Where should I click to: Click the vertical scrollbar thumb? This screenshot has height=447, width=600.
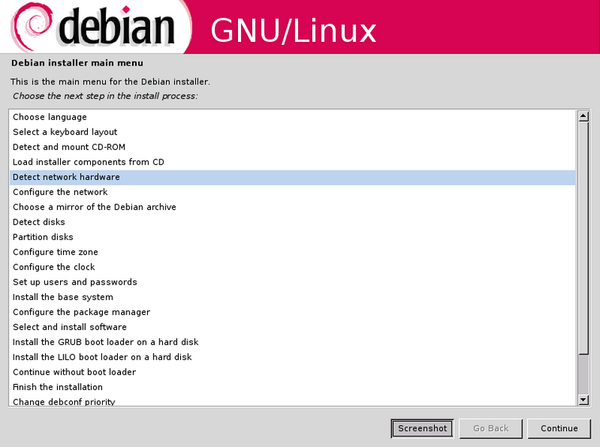pos(583,238)
